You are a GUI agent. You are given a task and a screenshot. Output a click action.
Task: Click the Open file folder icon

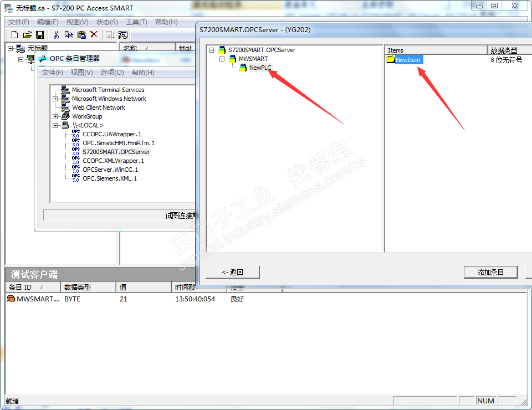pos(27,34)
